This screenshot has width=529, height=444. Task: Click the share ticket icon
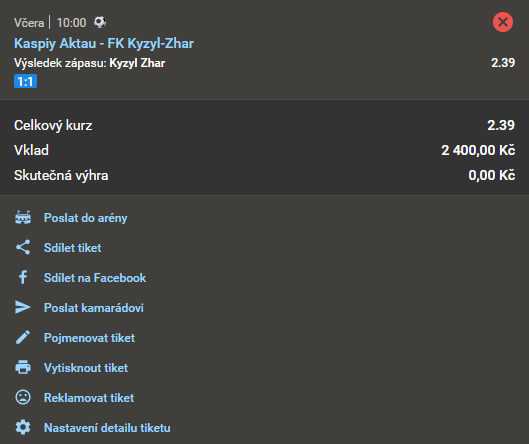(23, 247)
